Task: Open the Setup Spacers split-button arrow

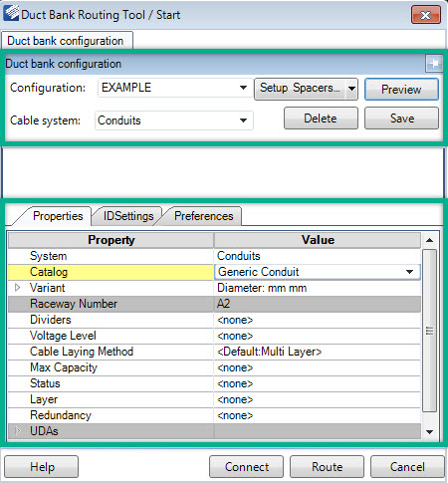Action: click(x=351, y=89)
